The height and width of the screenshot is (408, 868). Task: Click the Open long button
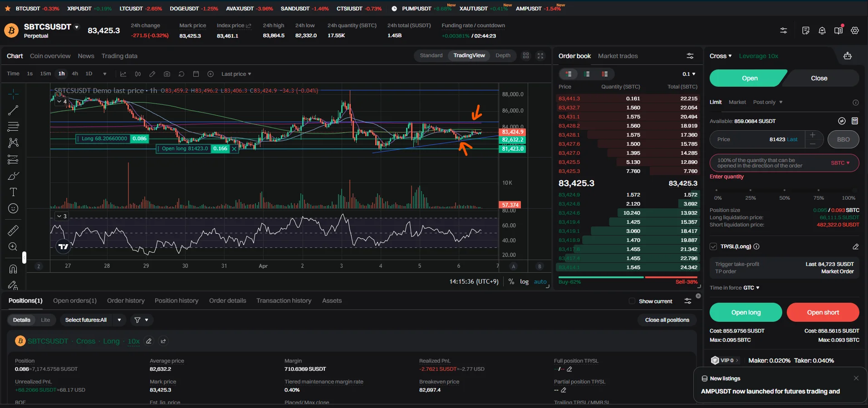click(745, 312)
